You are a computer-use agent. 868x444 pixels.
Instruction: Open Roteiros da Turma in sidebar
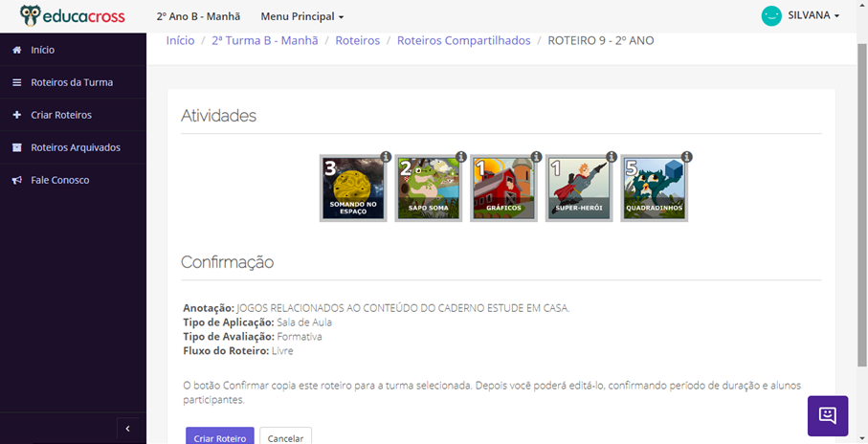[73, 82]
